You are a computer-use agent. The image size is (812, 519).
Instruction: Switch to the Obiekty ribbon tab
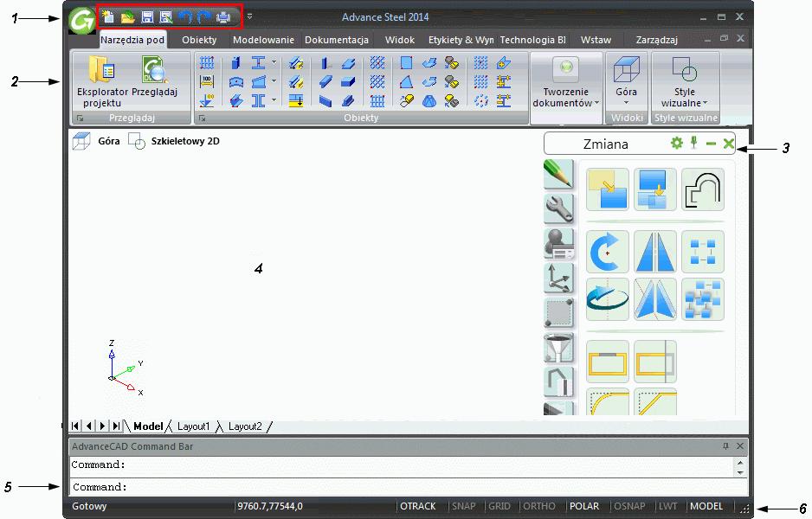click(199, 40)
